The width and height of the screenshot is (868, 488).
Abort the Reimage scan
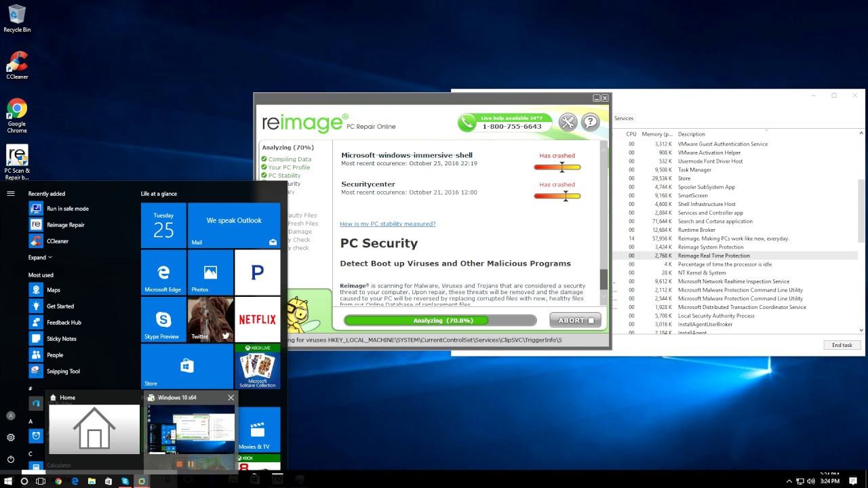click(575, 321)
